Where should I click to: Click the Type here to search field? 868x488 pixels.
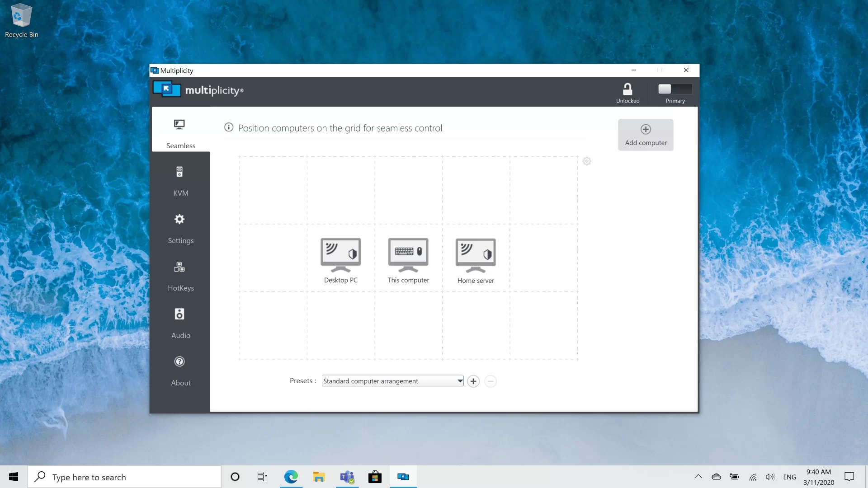click(124, 477)
